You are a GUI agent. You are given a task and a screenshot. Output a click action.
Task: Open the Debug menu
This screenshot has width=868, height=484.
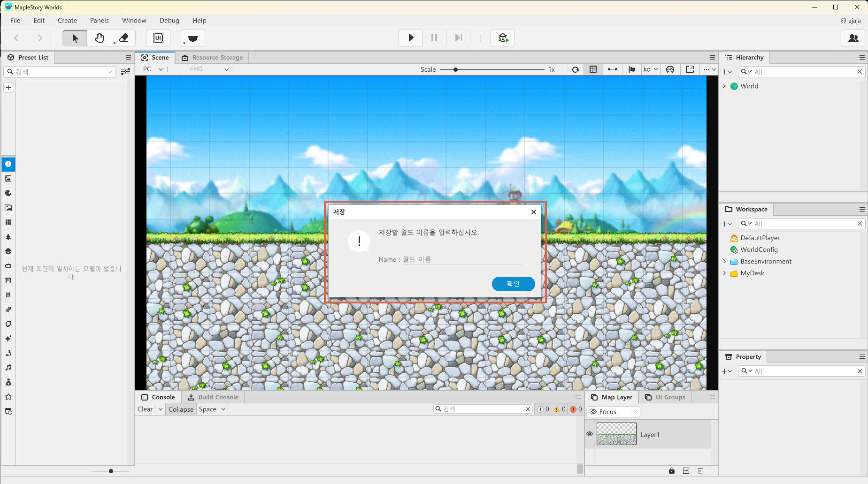tap(169, 20)
